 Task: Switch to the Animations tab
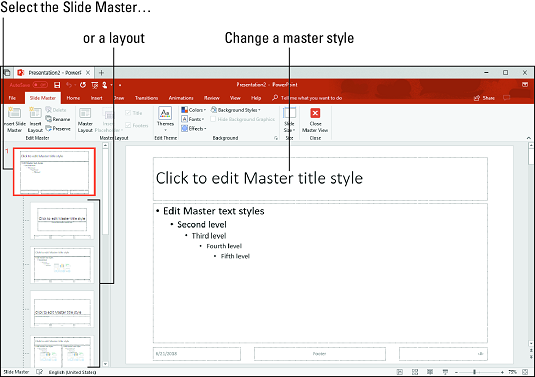(x=181, y=98)
